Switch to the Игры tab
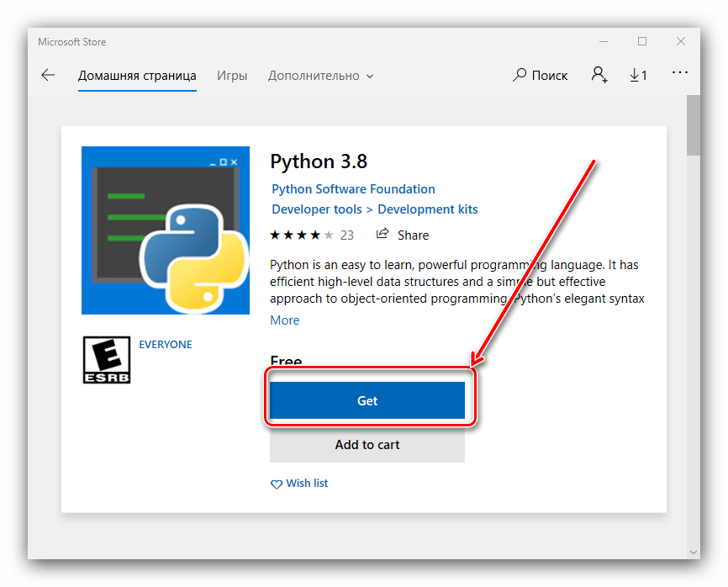The width and height of the screenshot is (728, 587). pos(232,76)
